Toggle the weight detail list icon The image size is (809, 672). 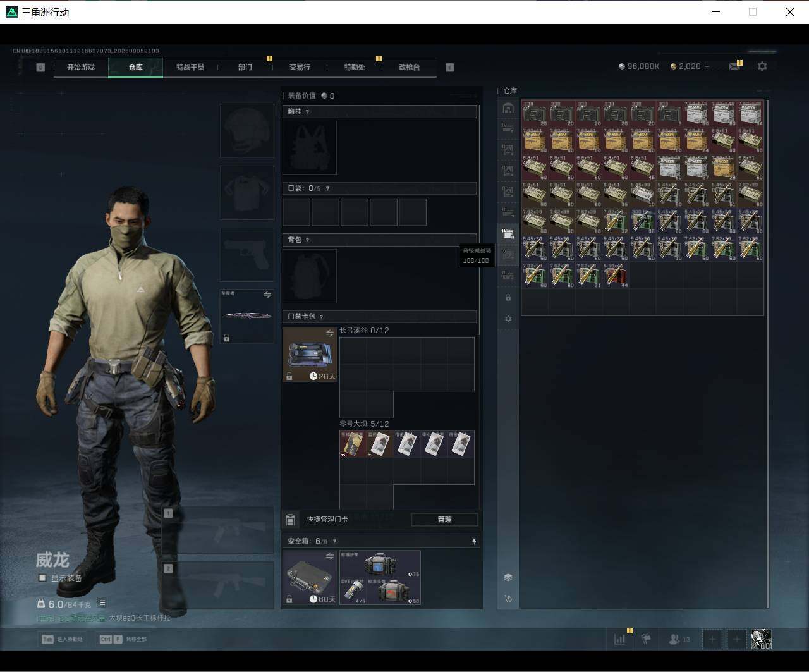(102, 603)
